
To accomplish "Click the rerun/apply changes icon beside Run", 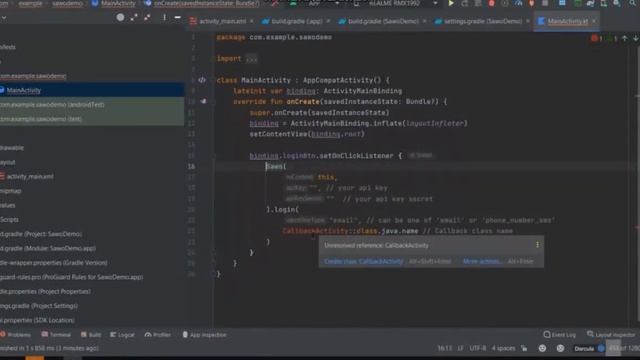I will [464, 4].
